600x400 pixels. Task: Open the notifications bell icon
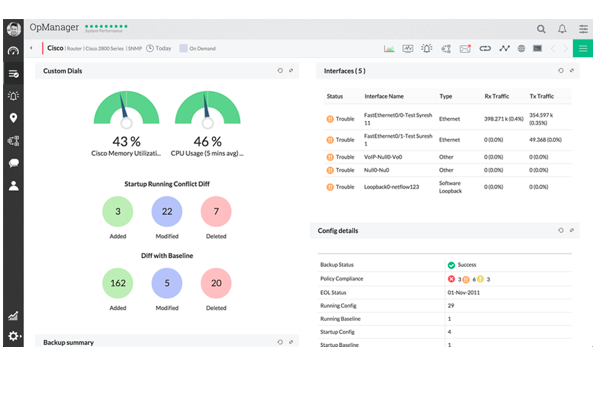pos(562,29)
